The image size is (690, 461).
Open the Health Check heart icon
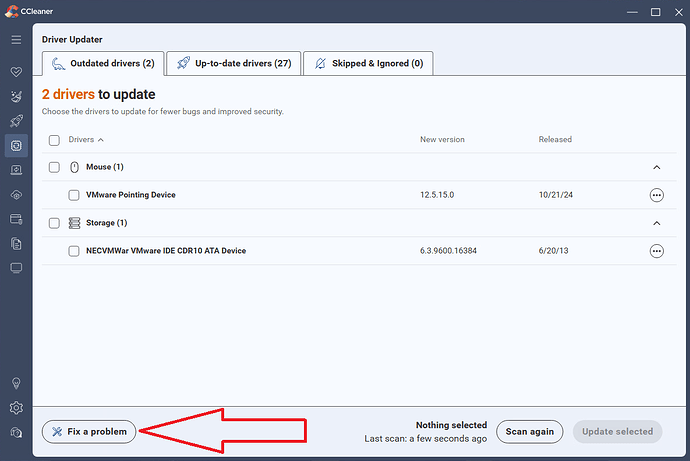pos(16,73)
